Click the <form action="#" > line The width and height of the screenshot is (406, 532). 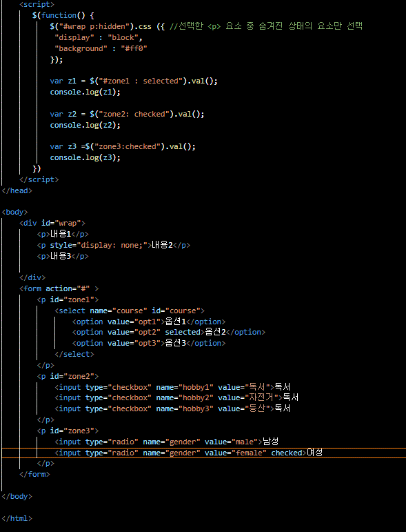point(59,288)
